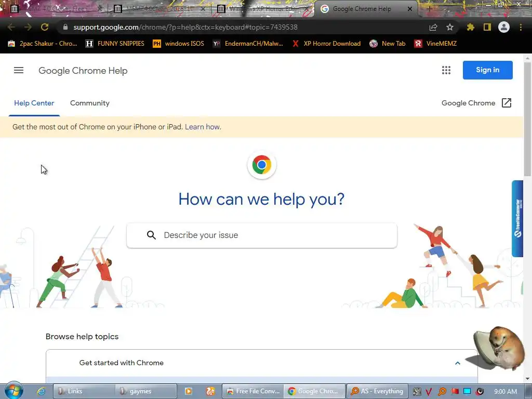Screen dimensions: 532x399
Task: Click the Chrome logo above the heading
Action: click(262, 165)
